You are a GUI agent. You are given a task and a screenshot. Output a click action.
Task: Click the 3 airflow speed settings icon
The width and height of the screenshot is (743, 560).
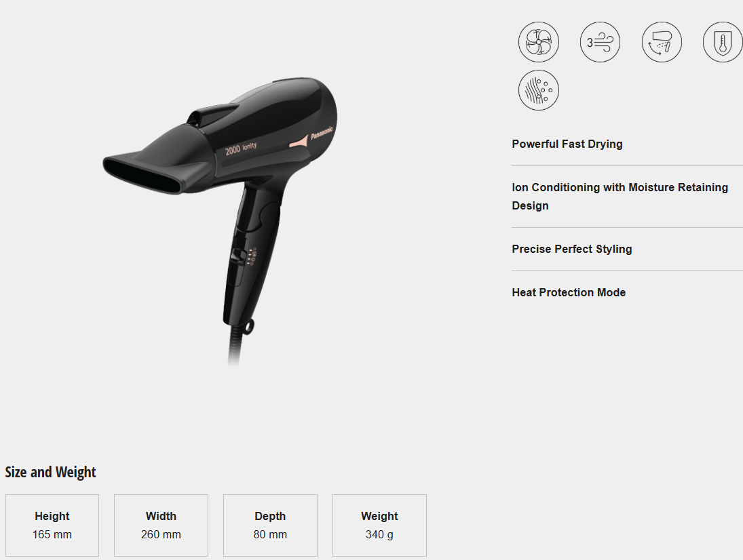(x=600, y=41)
